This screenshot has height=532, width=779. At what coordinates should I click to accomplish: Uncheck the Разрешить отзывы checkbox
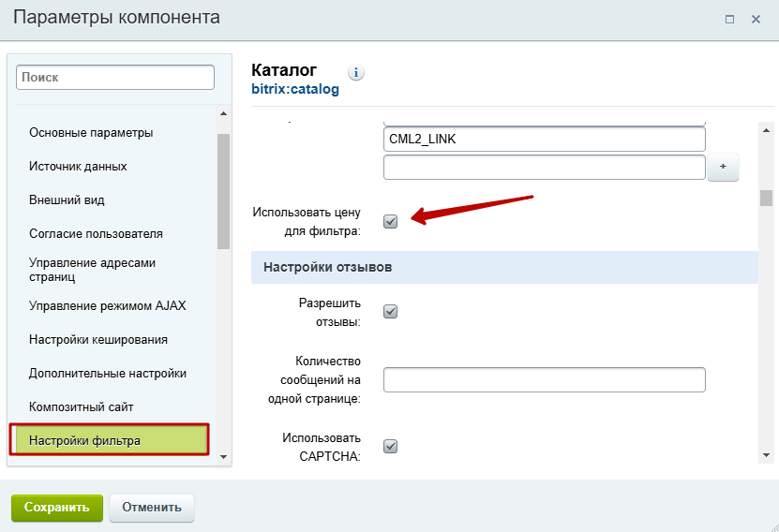pos(391,312)
